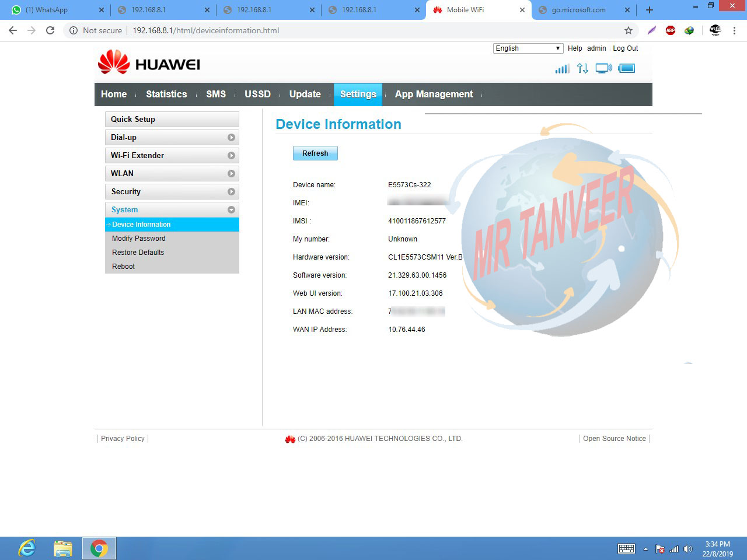
Task: Close the go.microsoft.com tab
Action: 627,10
